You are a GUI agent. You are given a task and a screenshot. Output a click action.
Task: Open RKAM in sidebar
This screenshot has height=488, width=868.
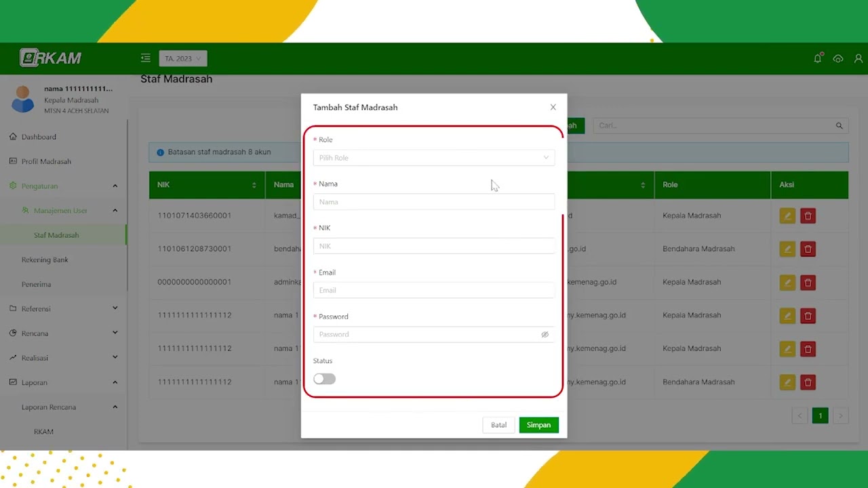pyautogui.click(x=43, y=432)
